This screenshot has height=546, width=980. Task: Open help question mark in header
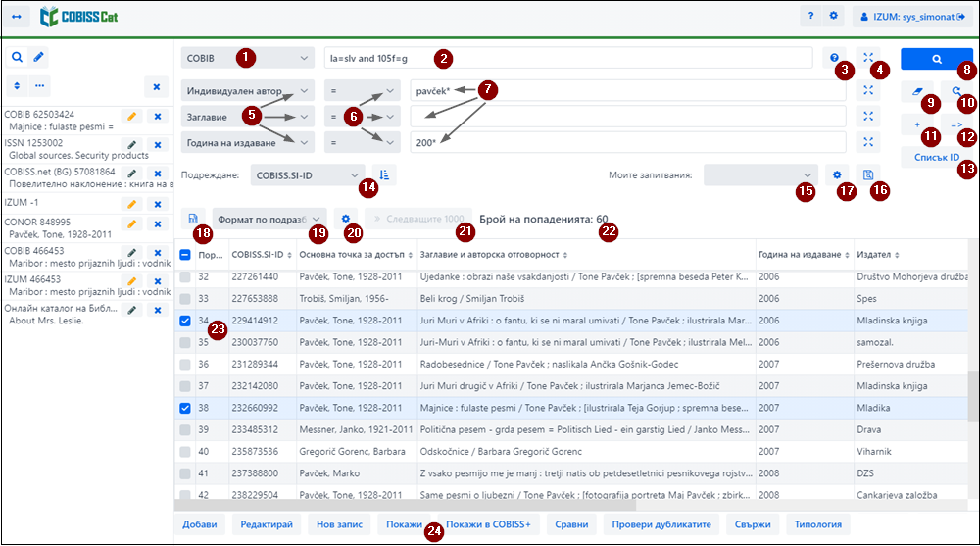click(x=810, y=17)
